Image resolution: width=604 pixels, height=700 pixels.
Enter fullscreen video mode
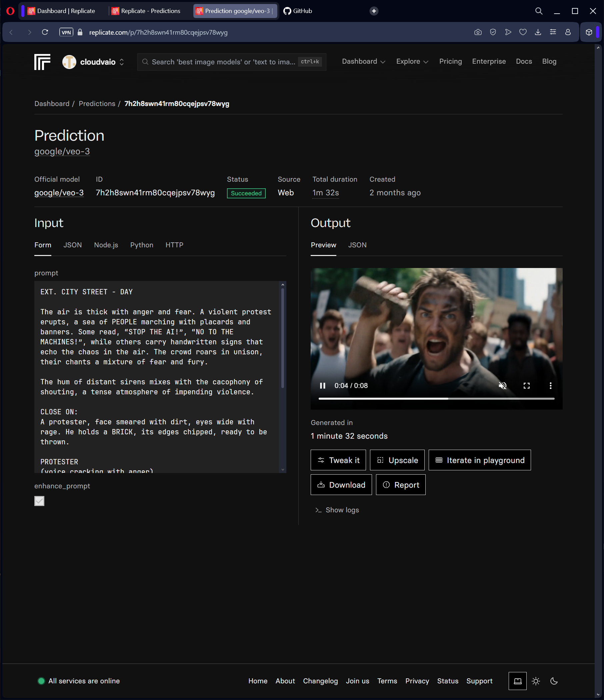click(x=526, y=385)
